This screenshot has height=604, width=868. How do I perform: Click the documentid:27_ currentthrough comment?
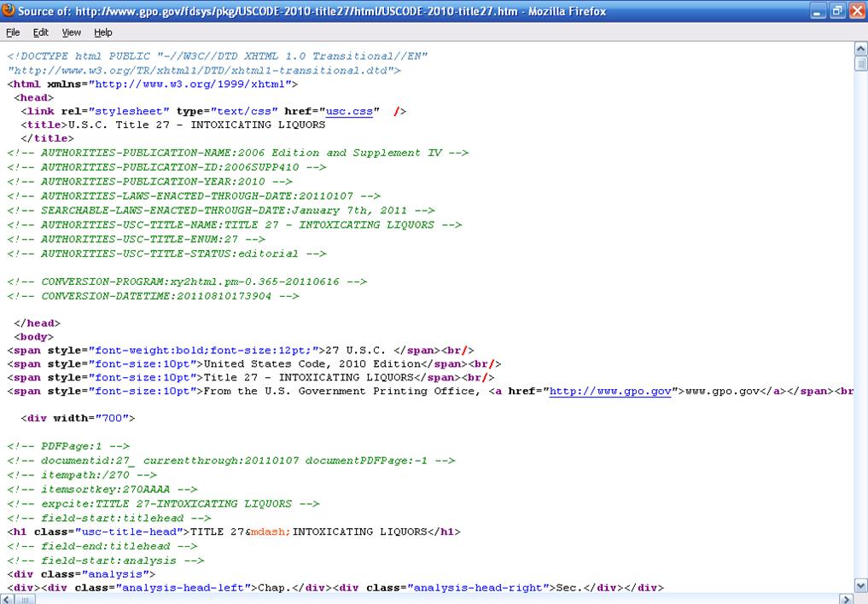click(x=231, y=460)
